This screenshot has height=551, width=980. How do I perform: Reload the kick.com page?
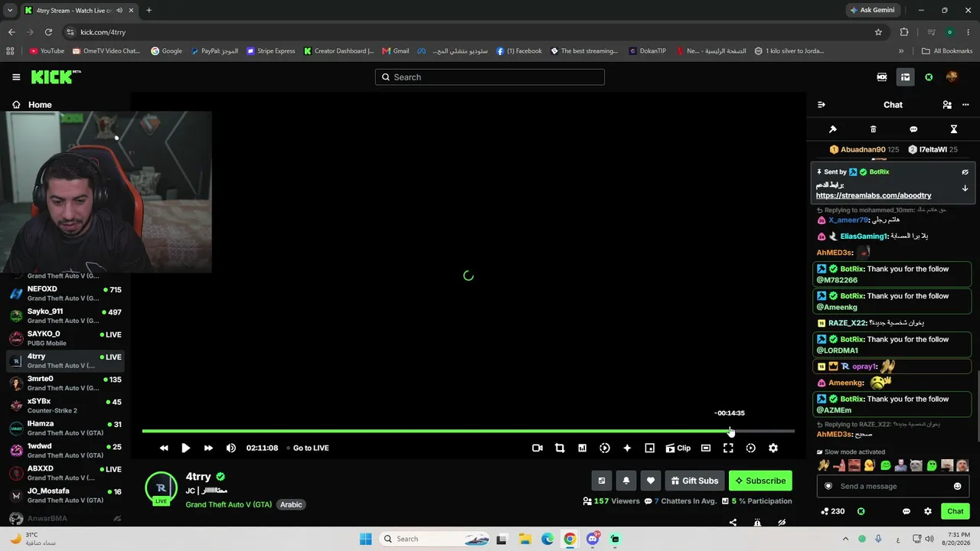pyautogui.click(x=48, y=32)
